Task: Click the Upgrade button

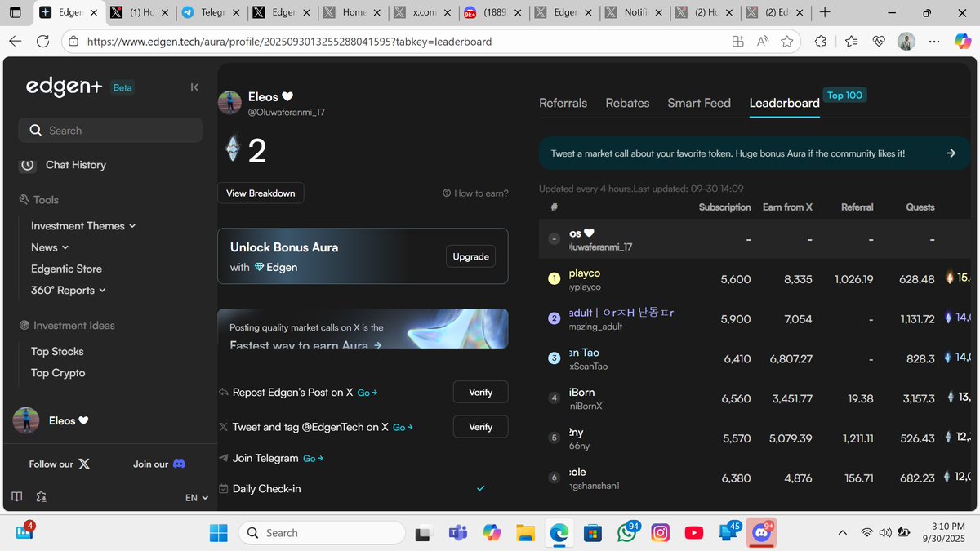Action: coord(470,256)
